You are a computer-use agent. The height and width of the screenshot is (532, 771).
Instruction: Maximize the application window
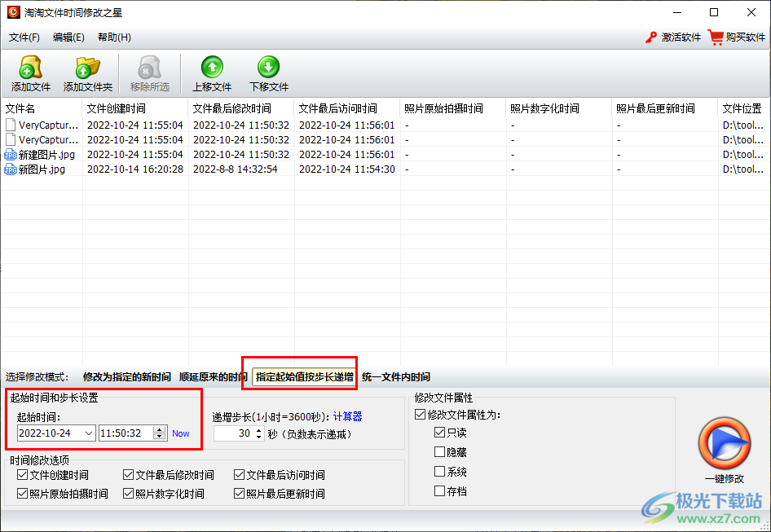pyautogui.click(x=714, y=13)
